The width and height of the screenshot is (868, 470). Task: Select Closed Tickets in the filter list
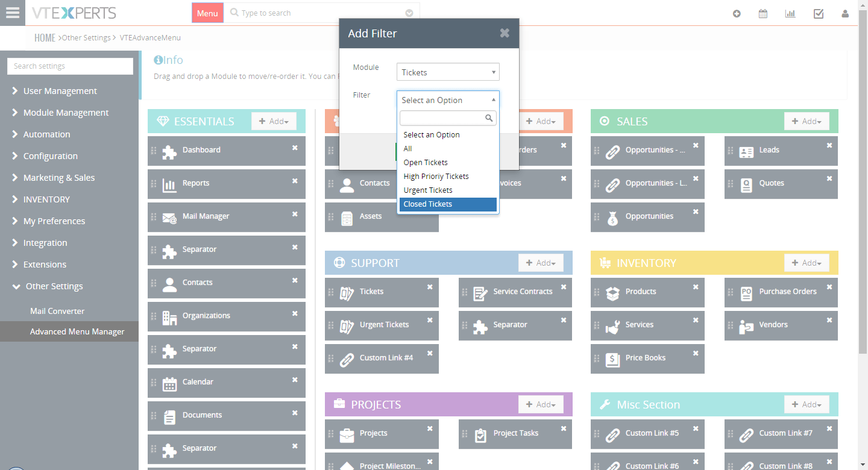[428, 204]
